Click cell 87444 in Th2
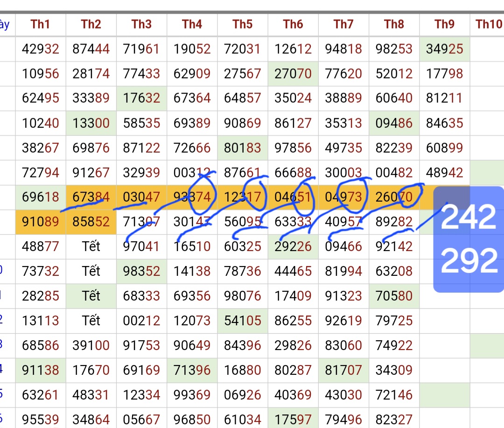 coord(91,49)
